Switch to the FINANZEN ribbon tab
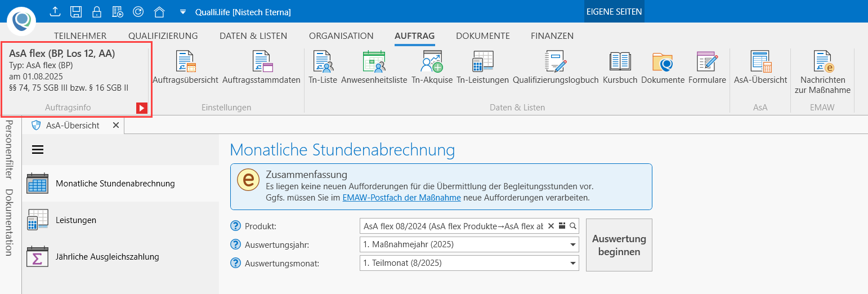The width and height of the screenshot is (868, 294). point(552,36)
